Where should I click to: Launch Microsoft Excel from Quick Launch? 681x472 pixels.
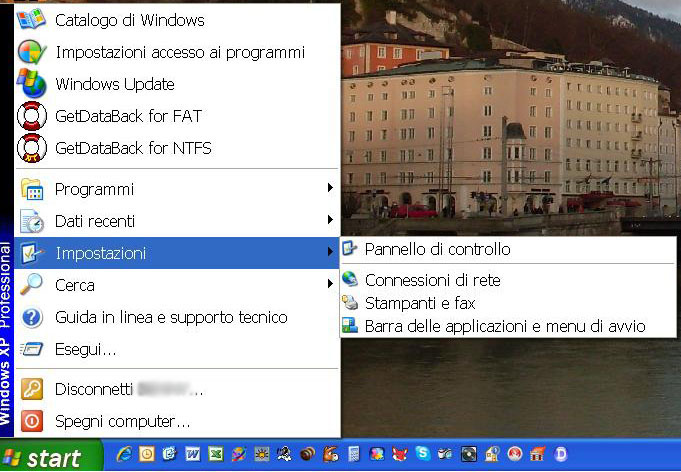[216, 455]
